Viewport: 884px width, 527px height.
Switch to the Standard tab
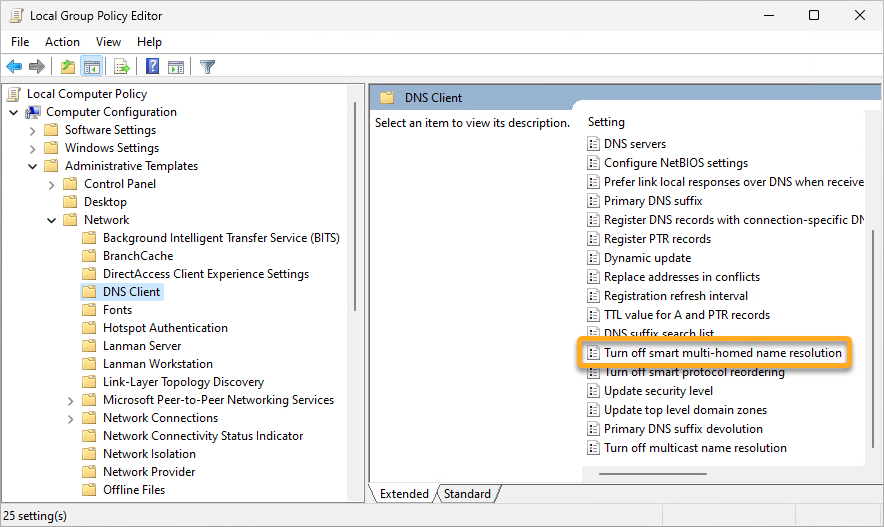pos(467,493)
